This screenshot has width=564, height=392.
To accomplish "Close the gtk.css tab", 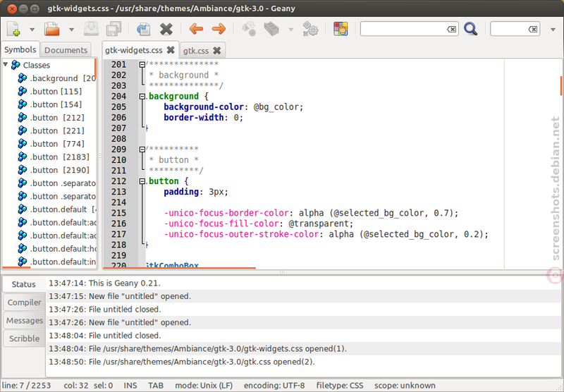I will pyautogui.click(x=217, y=50).
